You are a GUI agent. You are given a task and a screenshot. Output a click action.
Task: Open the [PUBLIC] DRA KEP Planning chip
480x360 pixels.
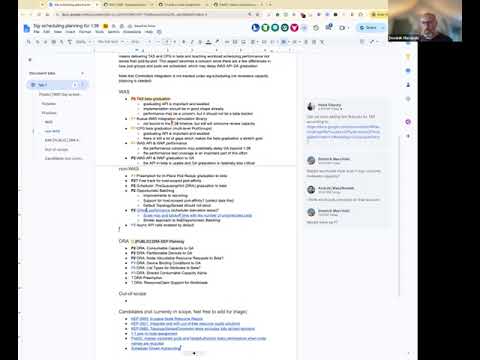pyautogui.click(x=157, y=241)
